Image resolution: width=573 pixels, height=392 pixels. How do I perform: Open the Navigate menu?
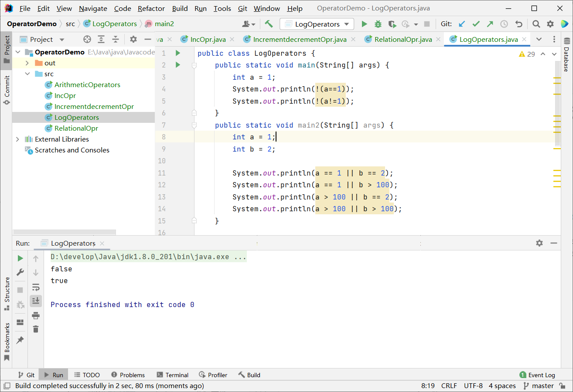click(93, 9)
